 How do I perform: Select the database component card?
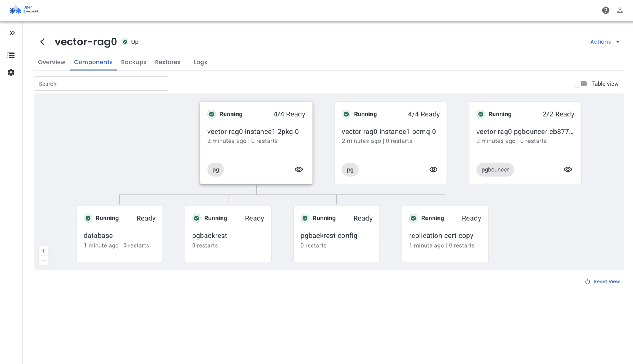pyautogui.click(x=119, y=234)
